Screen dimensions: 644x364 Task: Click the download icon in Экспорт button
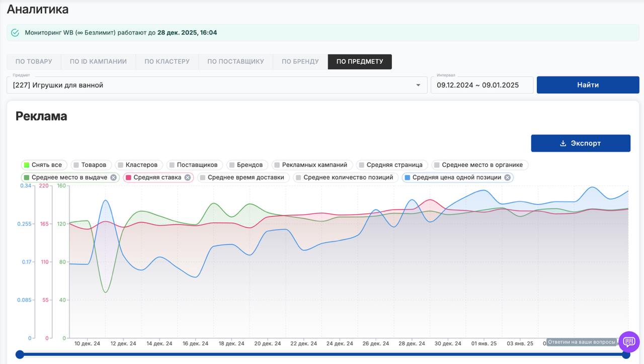563,143
